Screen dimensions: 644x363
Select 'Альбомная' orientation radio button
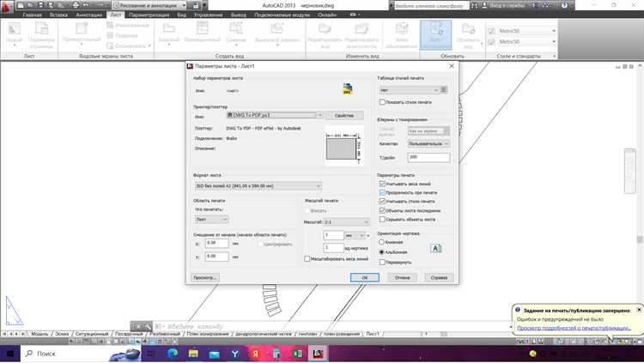click(381, 252)
